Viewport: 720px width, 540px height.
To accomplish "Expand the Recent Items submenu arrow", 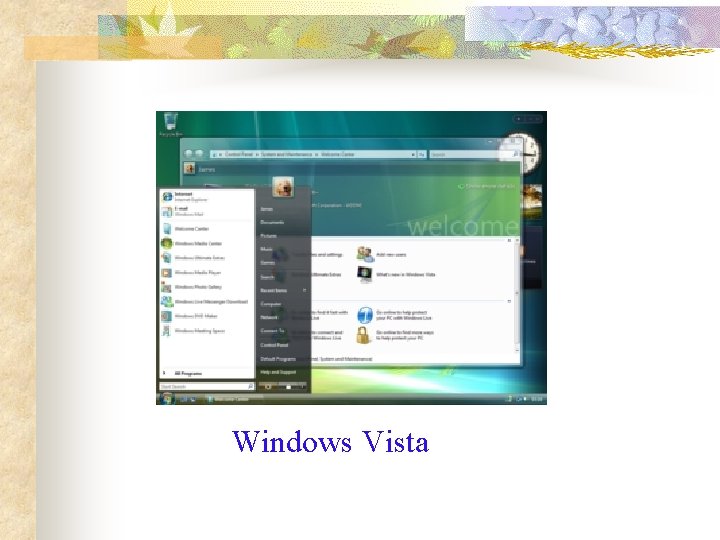I will (304, 290).
